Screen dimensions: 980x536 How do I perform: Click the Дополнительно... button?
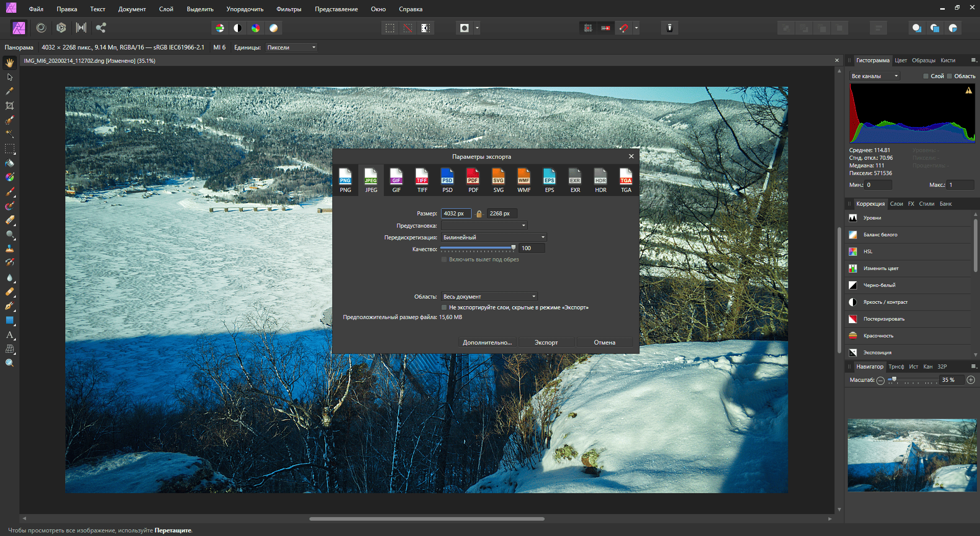click(487, 343)
